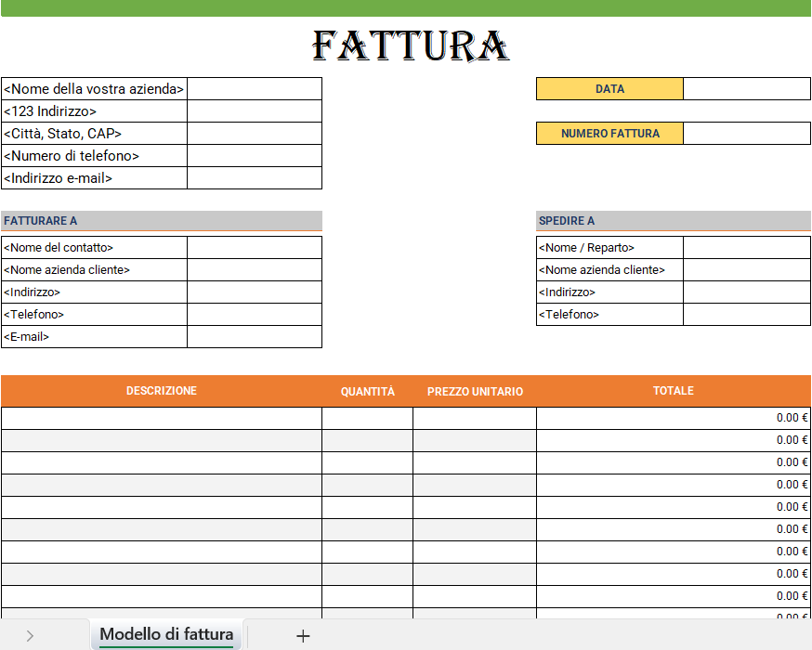Select the first 0.00 € TOTALE cell
812x650 pixels.
[673, 417]
